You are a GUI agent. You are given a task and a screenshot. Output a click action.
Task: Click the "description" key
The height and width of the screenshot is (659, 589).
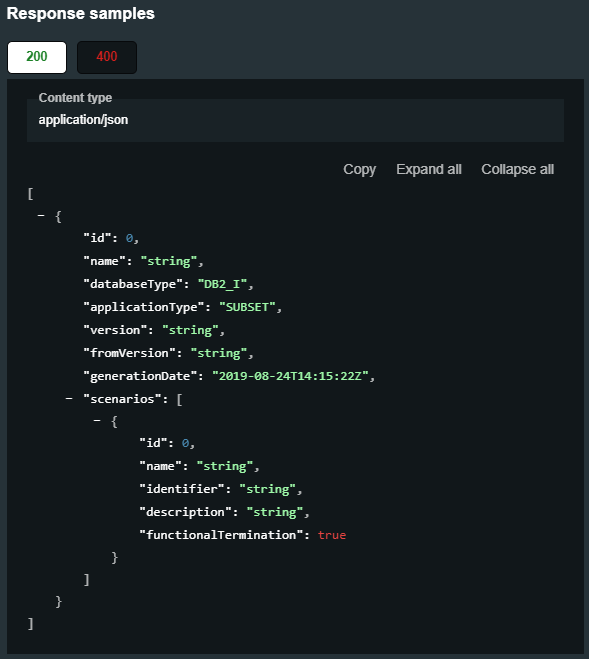pos(185,512)
